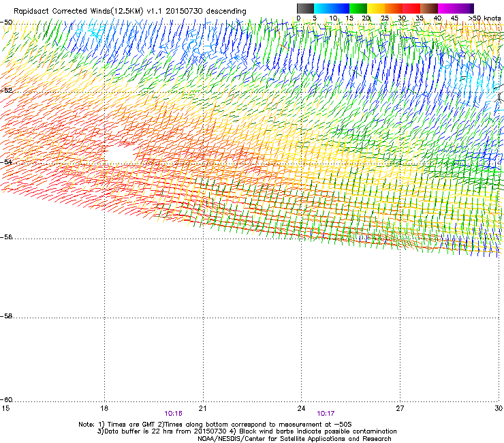Click the "40" label under the color scale
This screenshot has height=443, width=504.
(437, 18)
